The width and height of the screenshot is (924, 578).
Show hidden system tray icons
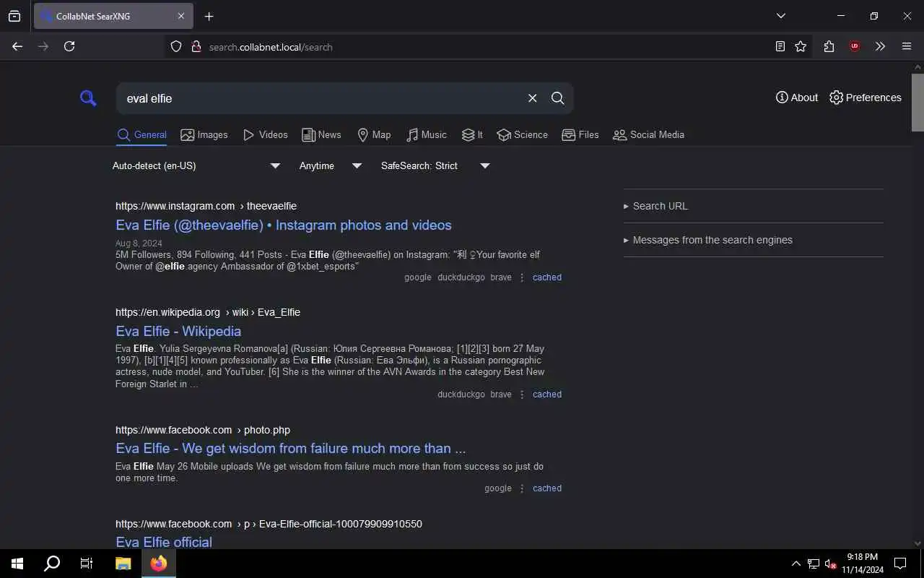796,564
